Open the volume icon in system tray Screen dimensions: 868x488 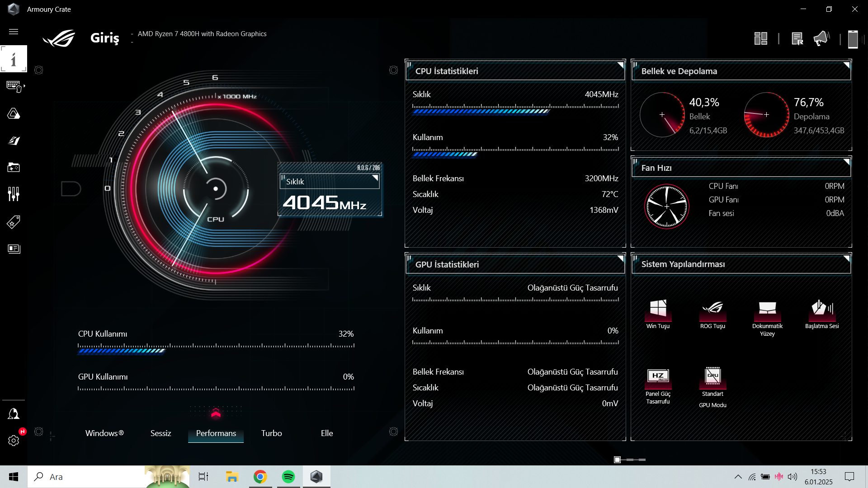(x=793, y=477)
